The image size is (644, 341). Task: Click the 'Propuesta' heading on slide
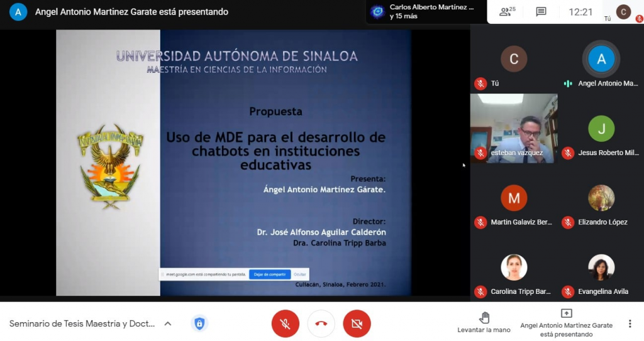(275, 112)
